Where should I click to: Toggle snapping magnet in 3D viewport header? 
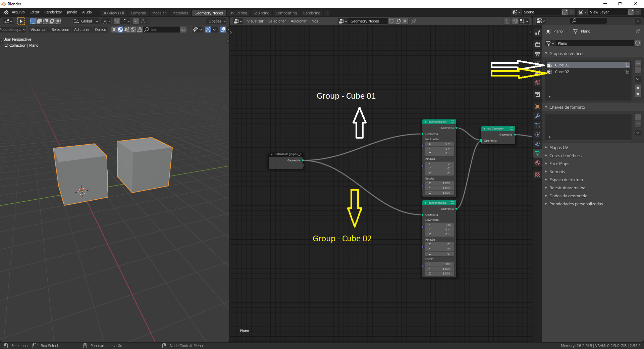[117, 21]
